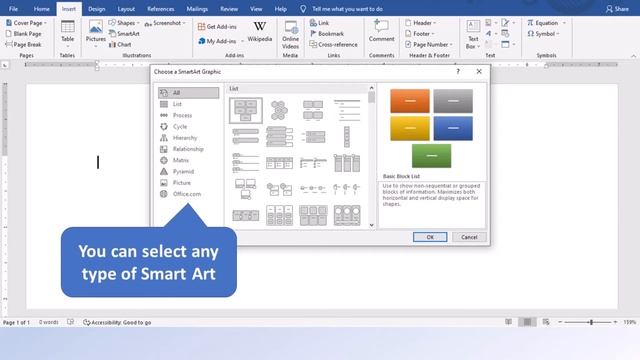Click the word count status
640x360 pixels.
49,322
